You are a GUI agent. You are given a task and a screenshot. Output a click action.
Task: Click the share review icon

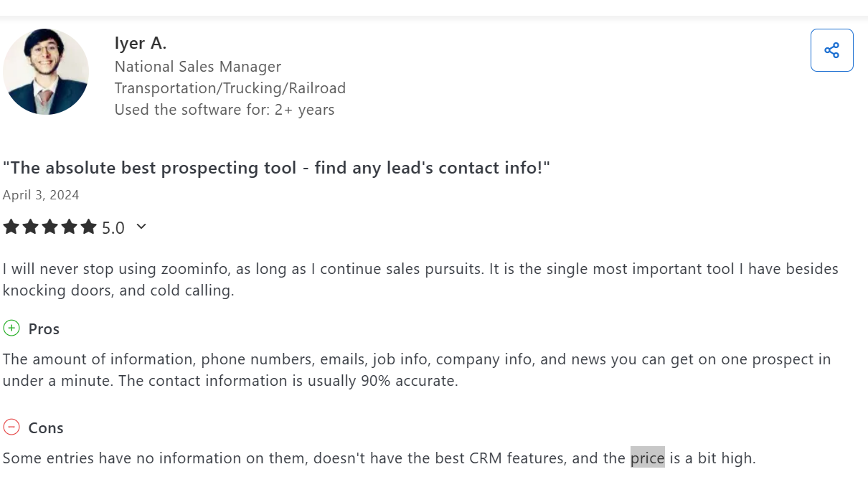831,49
